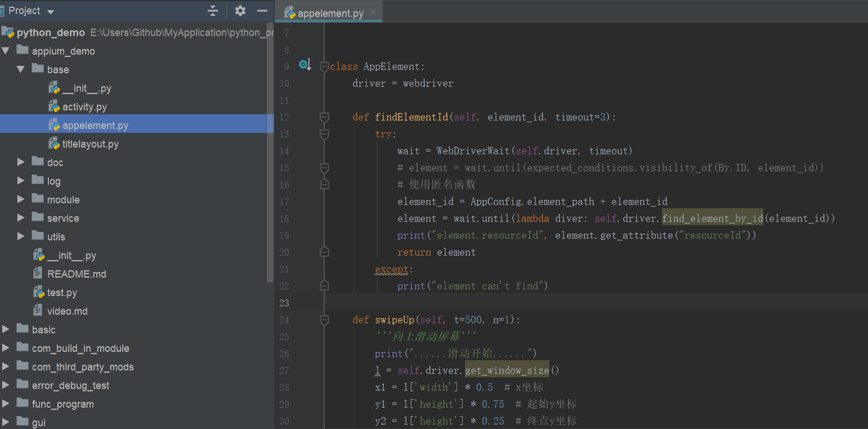This screenshot has height=429, width=868.
Task: Expand the com_build_in_module folder
Action: click(6, 348)
